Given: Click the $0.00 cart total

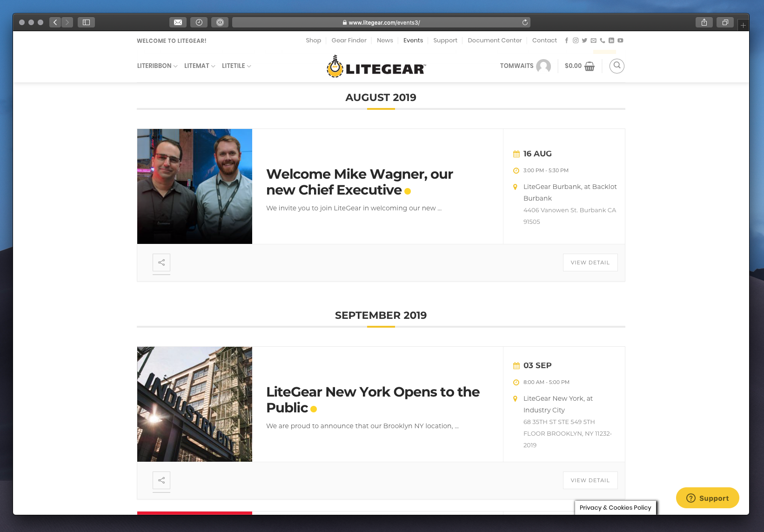Looking at the screenshot, I should pos(573,66).
